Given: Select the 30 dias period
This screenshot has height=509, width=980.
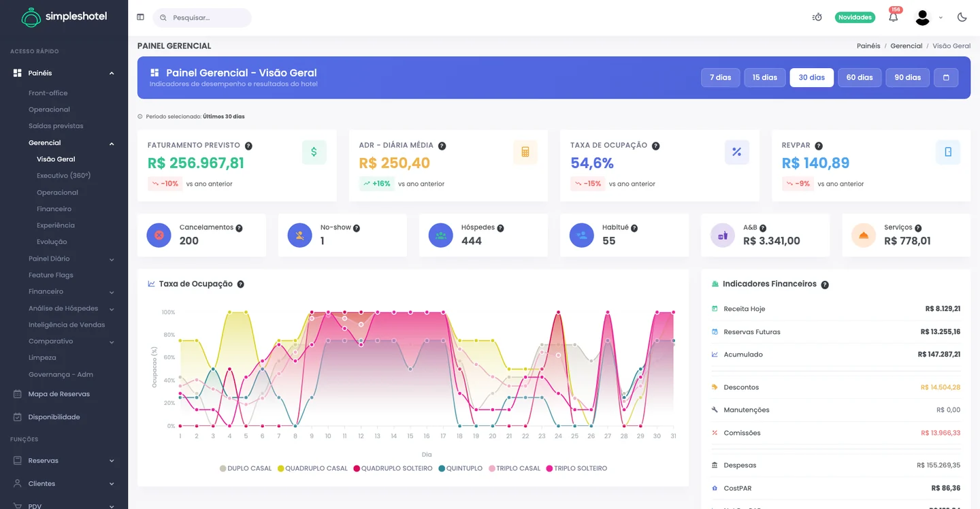Looking at the screenshot, I should point(812,78).
